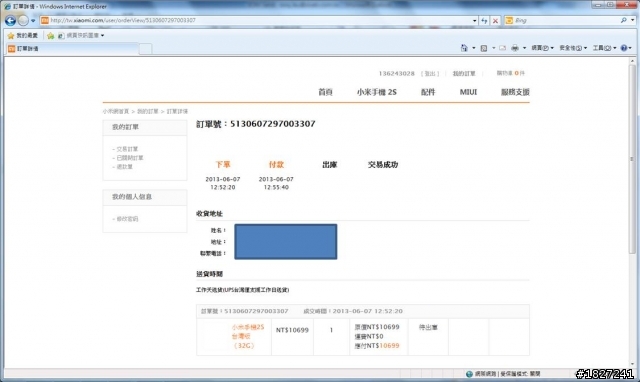Stop loading with the red X icon

[495, 20]
